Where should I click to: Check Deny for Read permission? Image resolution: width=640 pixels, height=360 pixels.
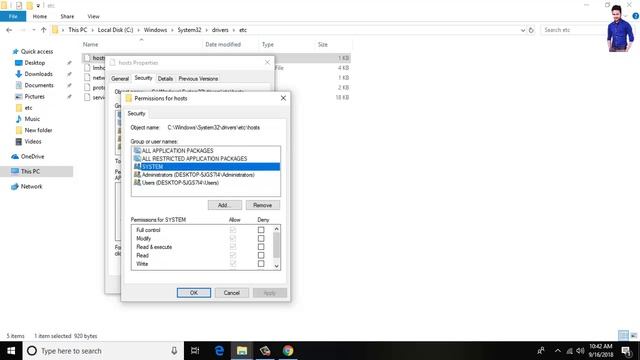pyautogui.click(x=261, y=256)
